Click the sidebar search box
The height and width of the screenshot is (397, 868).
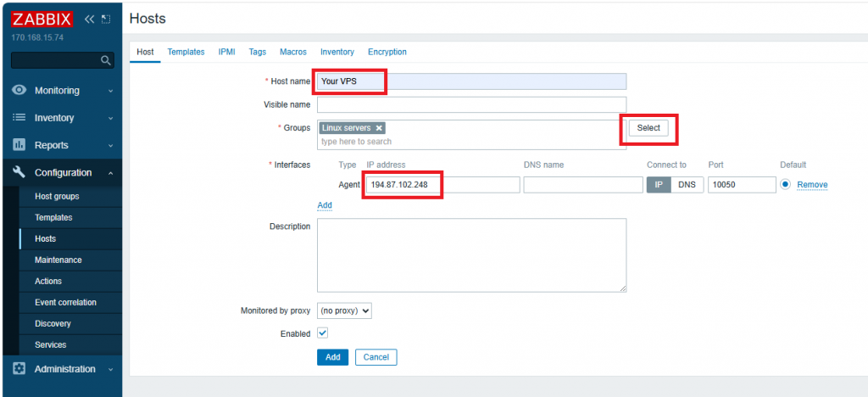[62, 60]
